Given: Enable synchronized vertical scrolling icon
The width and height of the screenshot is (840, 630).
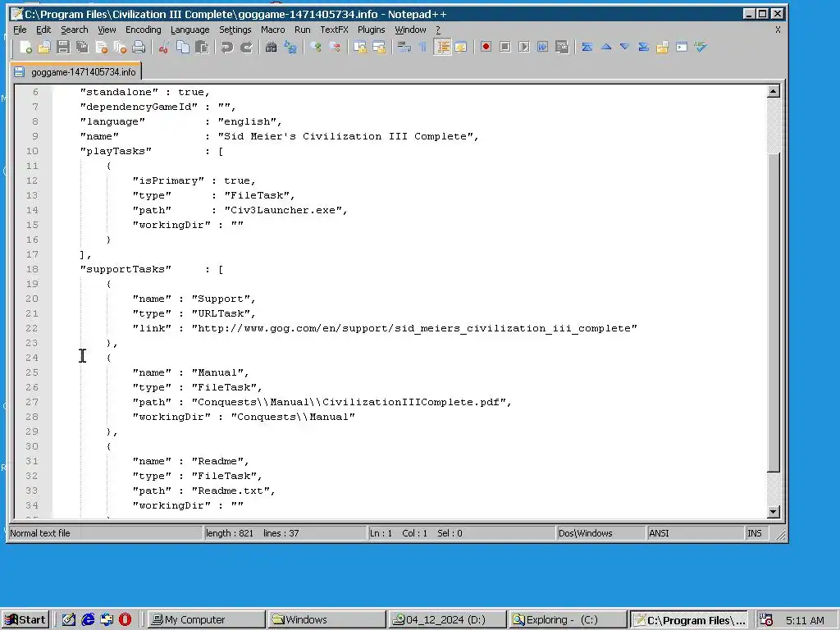Looking at the screenshot, I should [360, 47].
